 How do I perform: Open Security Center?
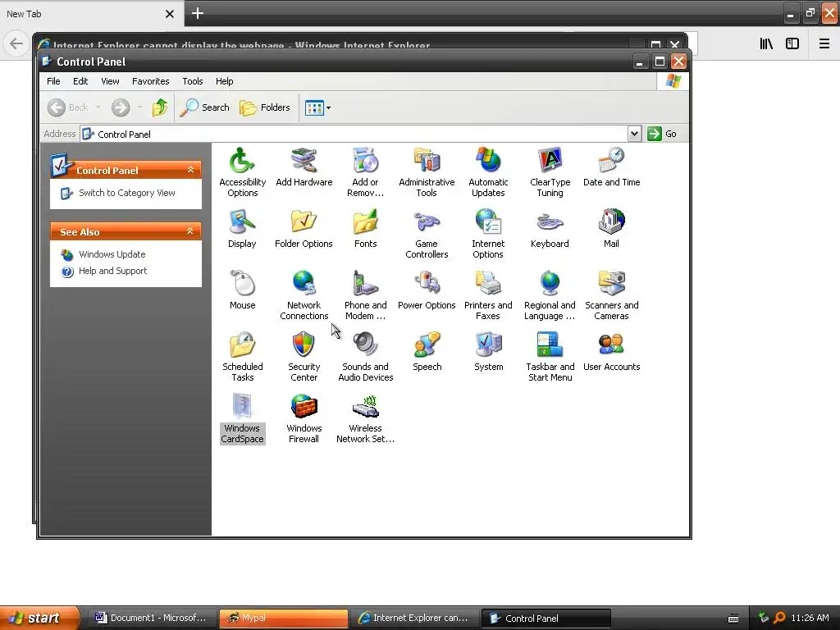pos(304,358)
